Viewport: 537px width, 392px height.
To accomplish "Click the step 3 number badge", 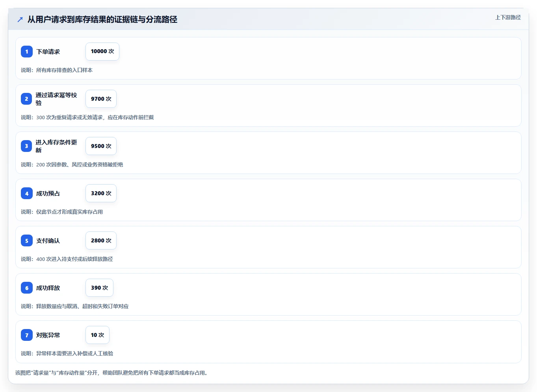I will click(x=27, y=146).
